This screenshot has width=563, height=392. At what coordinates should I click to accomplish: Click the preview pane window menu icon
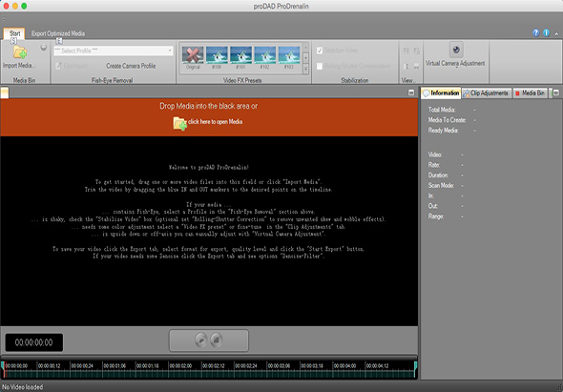click(411, 93)
